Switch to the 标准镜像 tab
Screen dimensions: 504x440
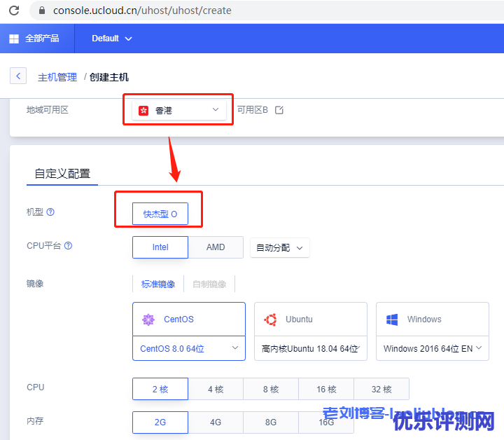point(158,284)
